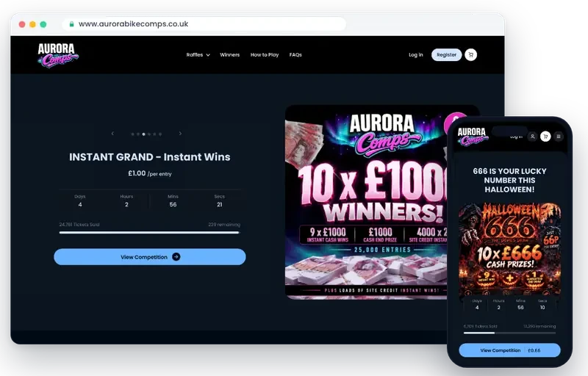Click the Mins countdown value 56 on desktop
This screenshot has width=588, height=376.
(x=173, y=204)
